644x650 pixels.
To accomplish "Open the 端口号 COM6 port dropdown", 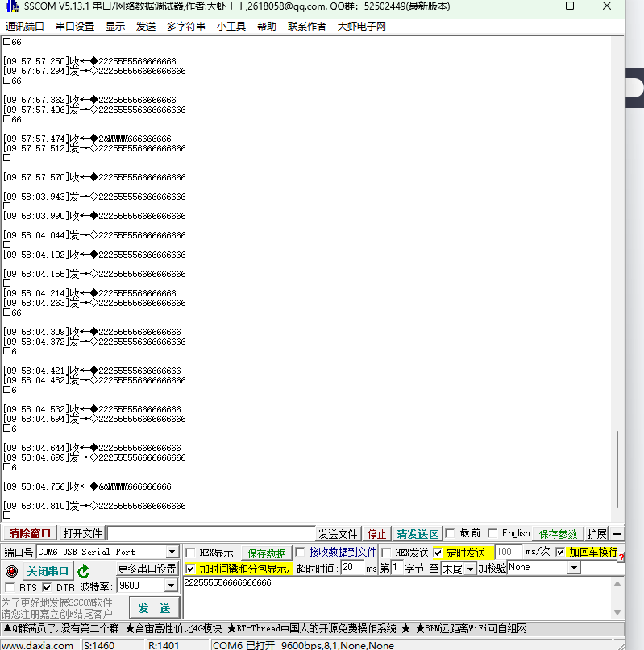I will tap(172, 552).
